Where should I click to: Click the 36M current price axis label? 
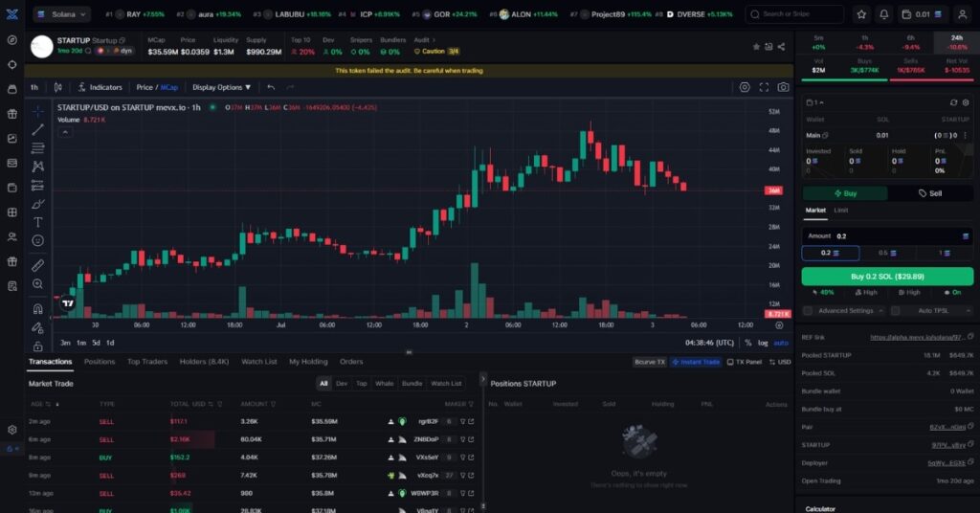click(773, 190)
